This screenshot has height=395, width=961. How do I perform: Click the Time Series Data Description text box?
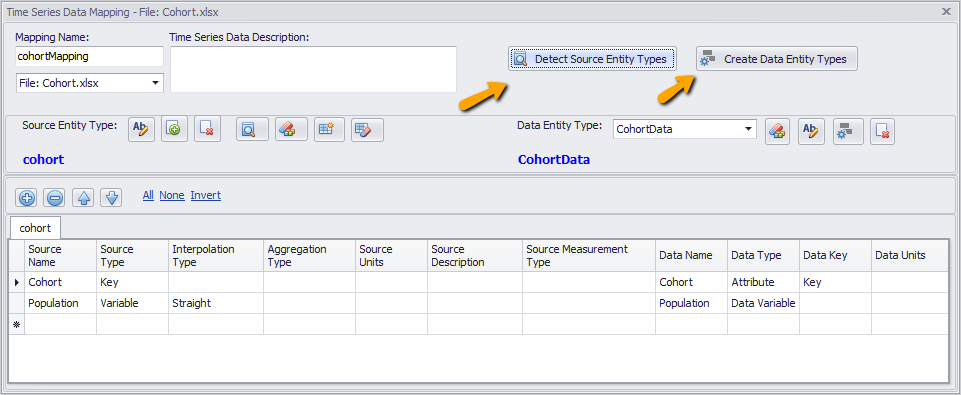tap(313, 69)
